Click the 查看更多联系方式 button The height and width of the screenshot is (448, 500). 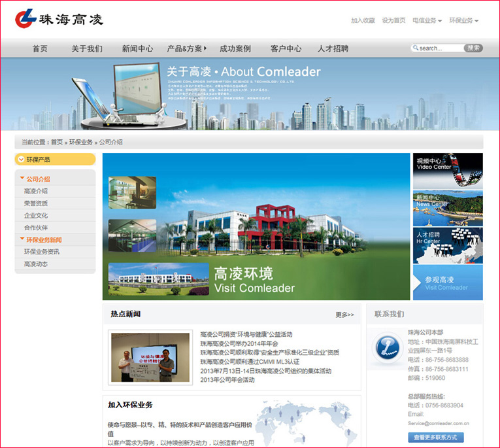coord(435,438)
